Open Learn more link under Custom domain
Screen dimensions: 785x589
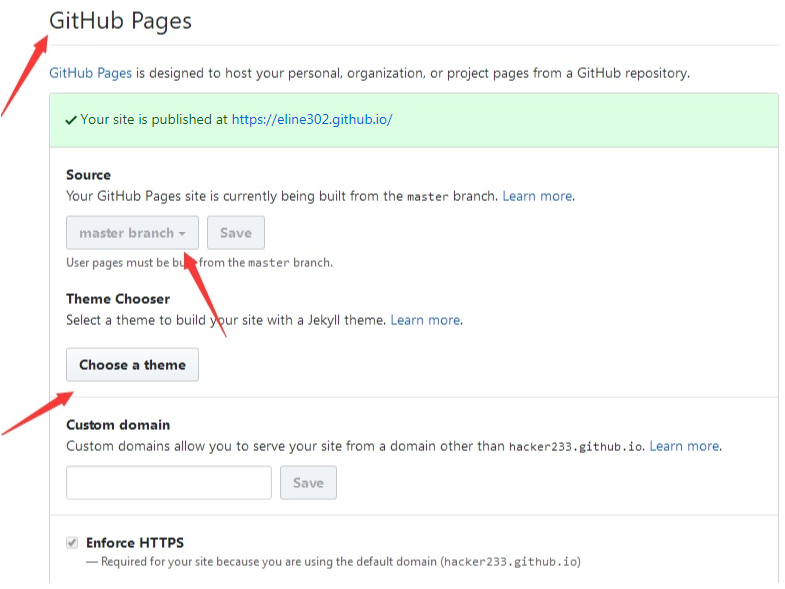point(684,446)
